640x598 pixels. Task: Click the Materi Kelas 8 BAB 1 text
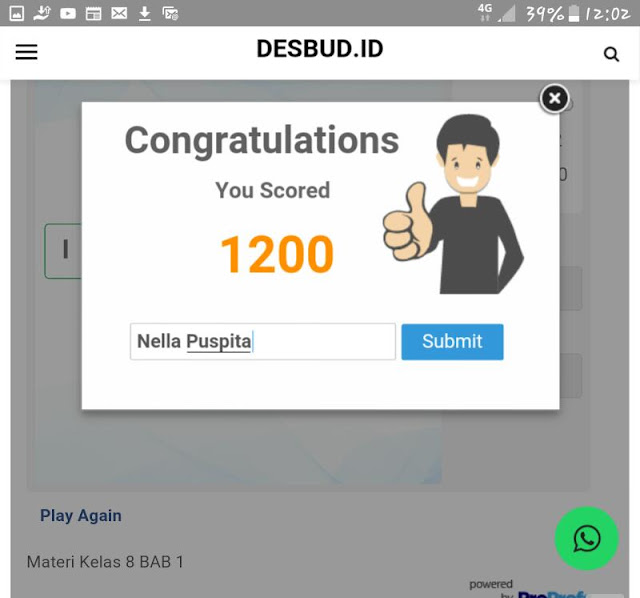[105, 562]
